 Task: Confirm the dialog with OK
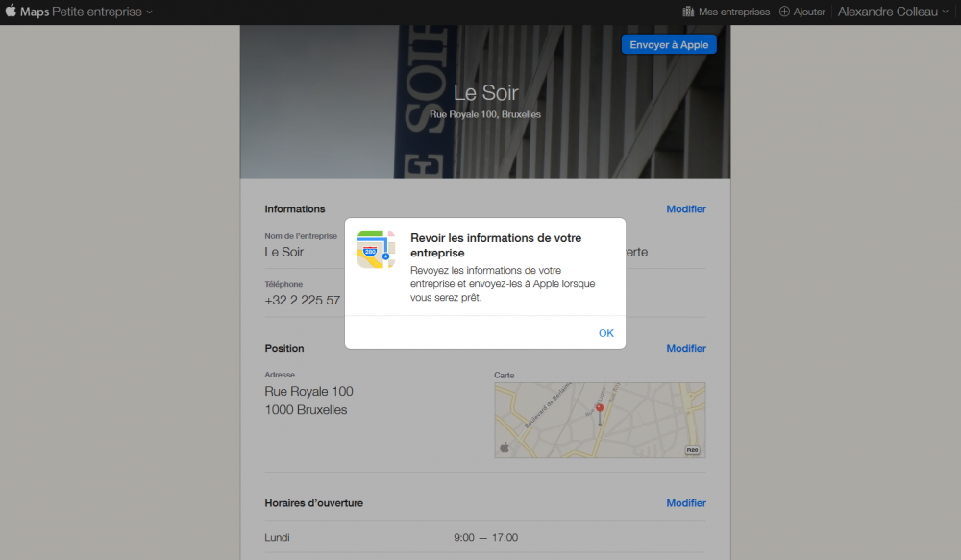coord(606,333)
